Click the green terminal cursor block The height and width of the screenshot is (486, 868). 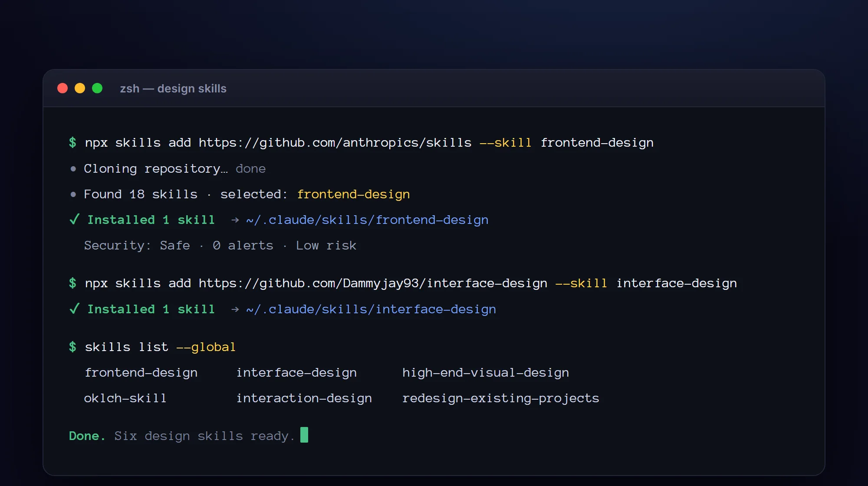tap(304, 435)
